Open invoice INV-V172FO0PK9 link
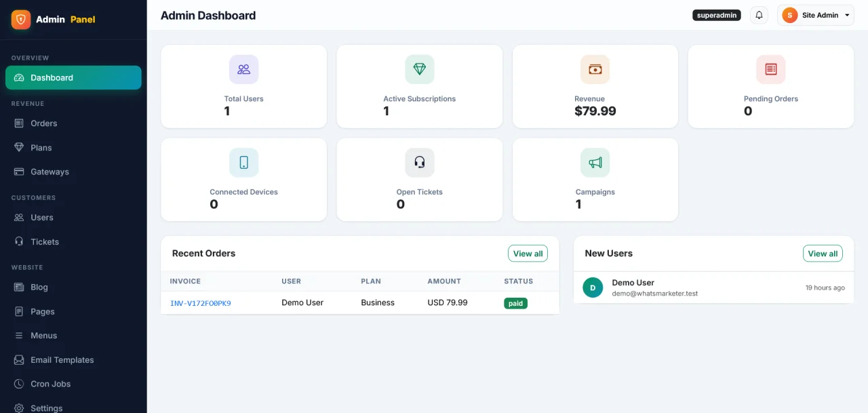 (x=201, y=303)
